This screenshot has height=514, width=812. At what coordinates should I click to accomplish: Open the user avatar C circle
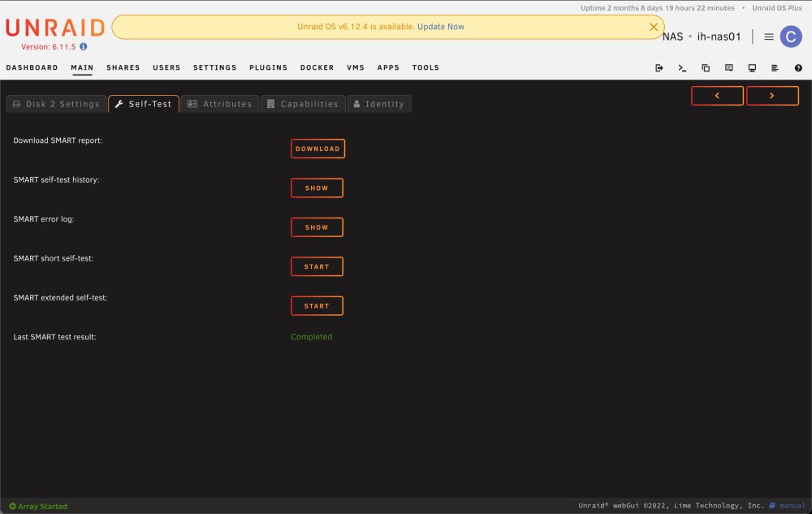pos(791,37)
